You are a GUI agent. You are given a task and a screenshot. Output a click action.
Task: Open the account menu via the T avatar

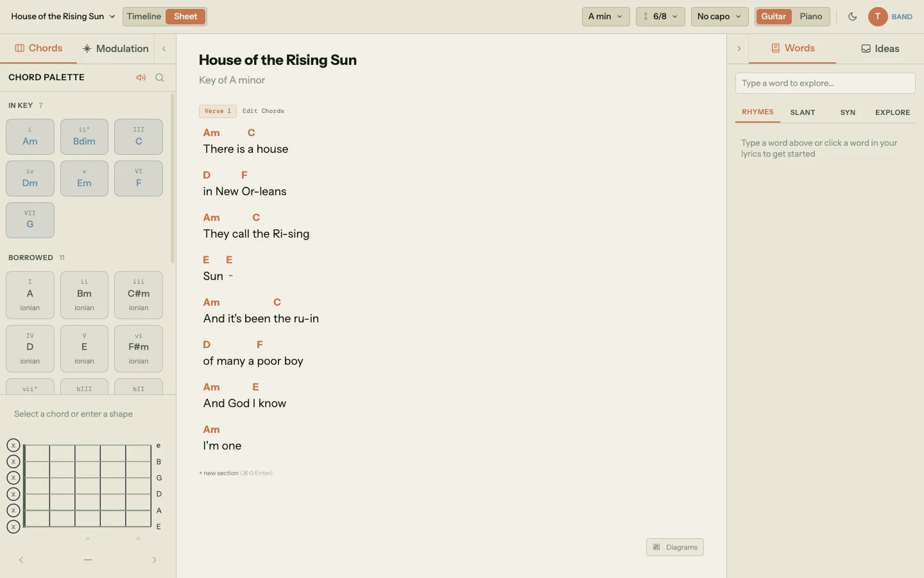point(878,17)
